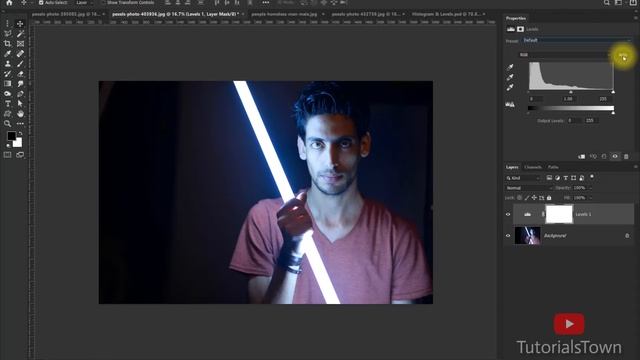This screenshot has width=640, height=360.
Task: Click the view previous state icon
Action: click(593, 156)
